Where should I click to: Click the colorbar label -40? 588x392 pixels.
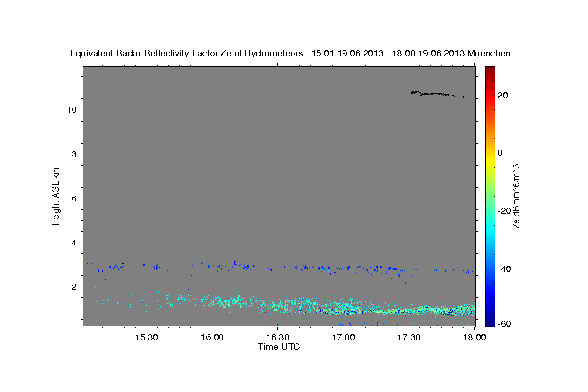[504, 269]
